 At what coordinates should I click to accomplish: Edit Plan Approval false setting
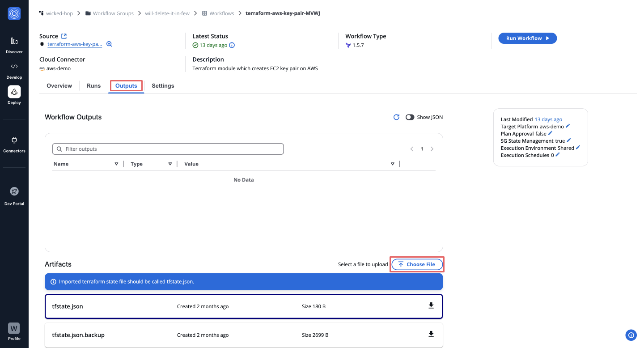coord(551,133)
